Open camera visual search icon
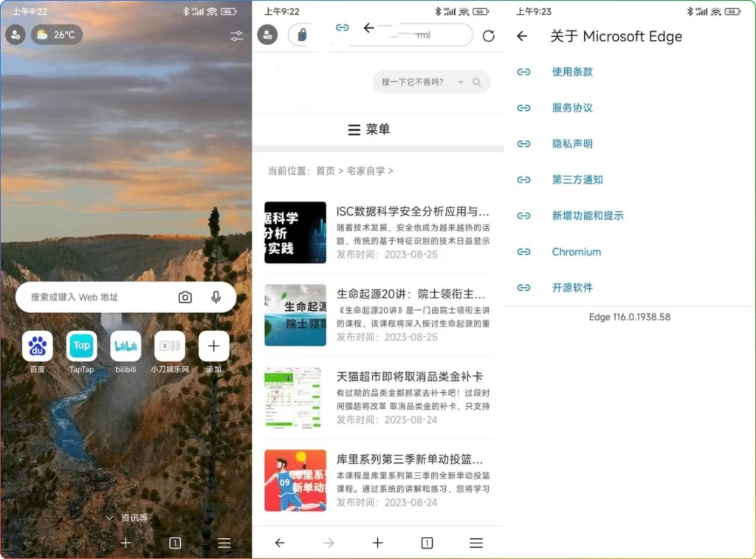The width and height of the screenshot is (756, 559). [185, 297]
